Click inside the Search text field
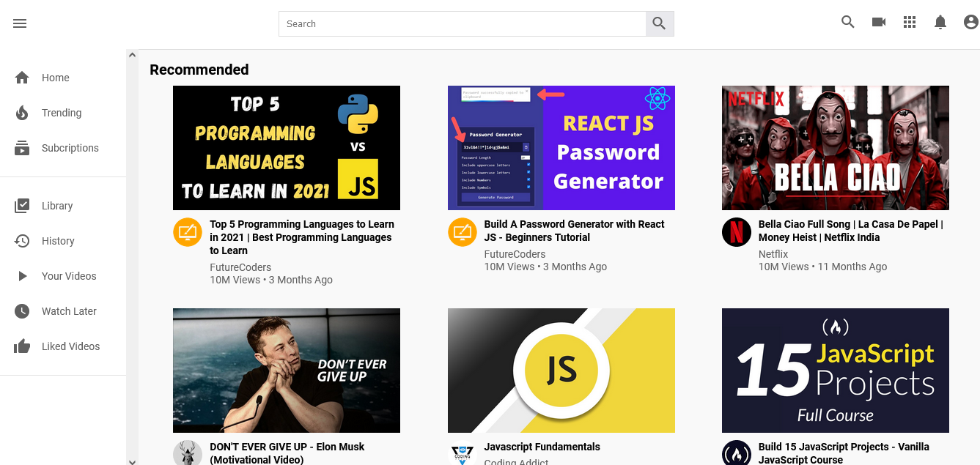Image resolution: width=980 pixels, height=465 pixels. [x=462, y=23]
